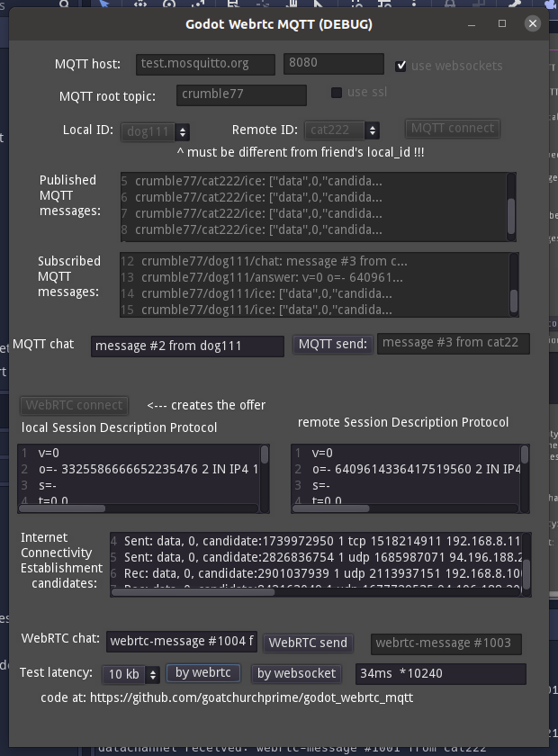Close the Godot Webrtc MQTT debug window
The width and height of the screenshot is (558, 756).
(533, 23)
